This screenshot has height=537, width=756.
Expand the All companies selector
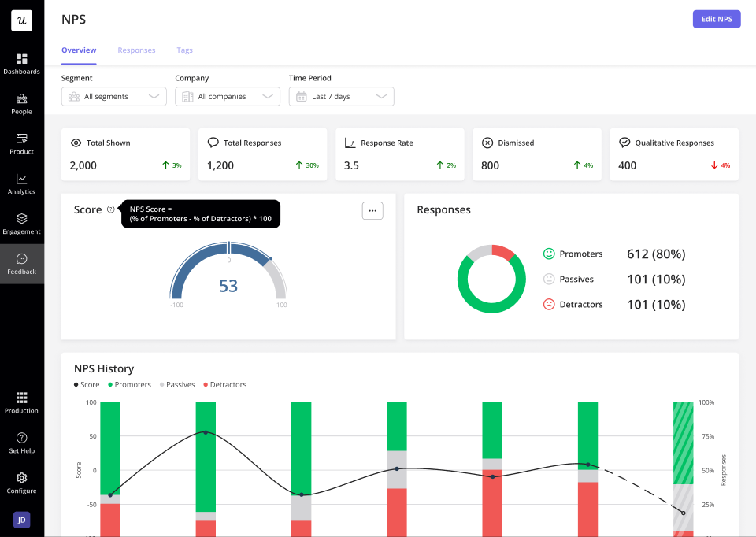tap(227, 95)
